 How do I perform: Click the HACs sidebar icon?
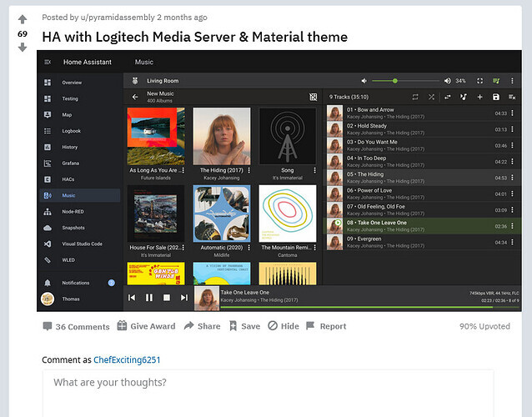click(48, 179)
